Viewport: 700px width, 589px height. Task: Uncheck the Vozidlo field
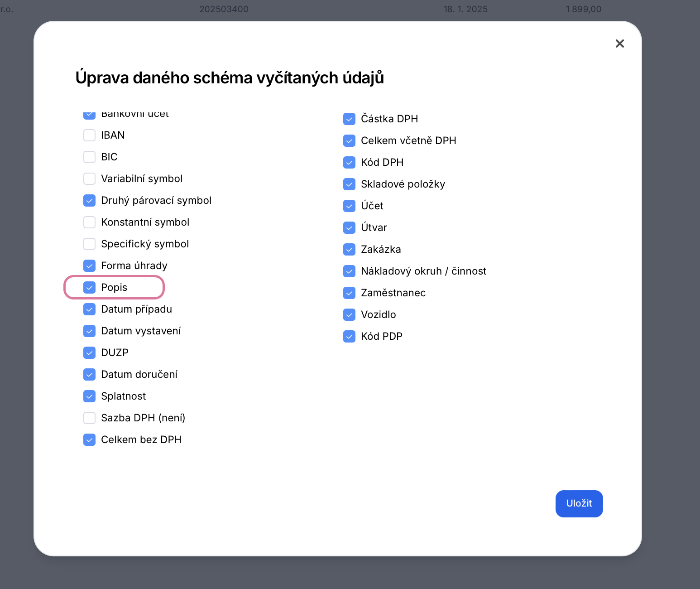tap(350, 315)
